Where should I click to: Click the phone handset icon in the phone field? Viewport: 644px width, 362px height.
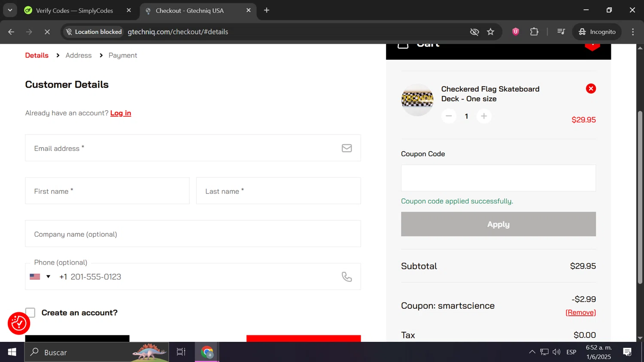(x=346, y=277)
